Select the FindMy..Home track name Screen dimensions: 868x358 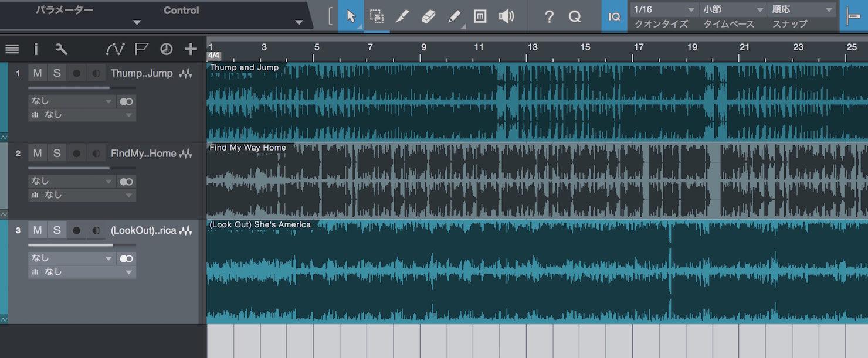tap(144, 154)
